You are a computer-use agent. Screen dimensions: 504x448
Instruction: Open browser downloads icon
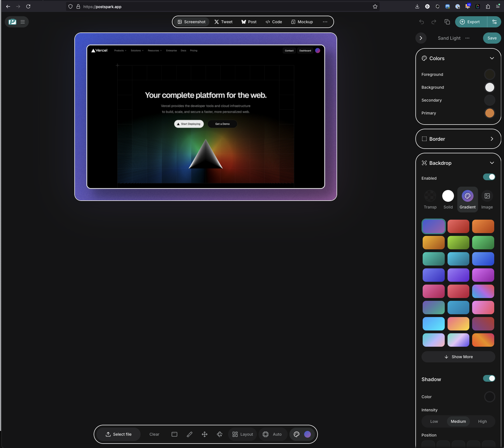click(x=417, y=6)
